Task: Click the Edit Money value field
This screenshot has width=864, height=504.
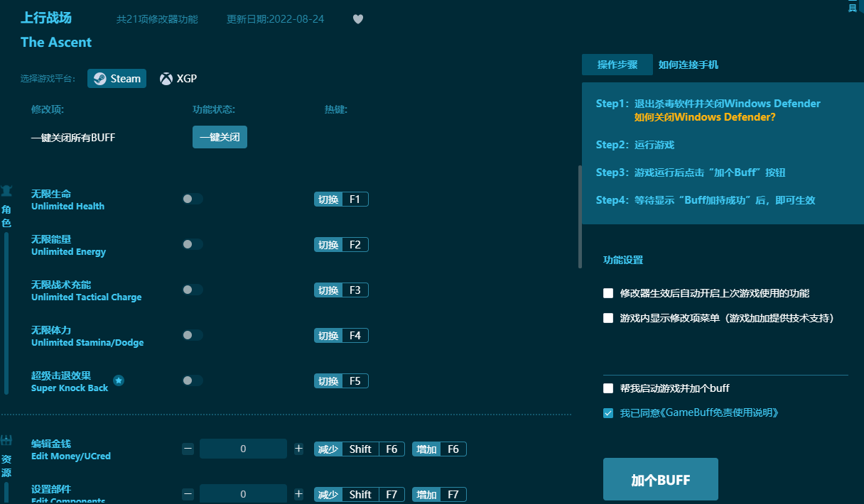Action: click(243, 449)
